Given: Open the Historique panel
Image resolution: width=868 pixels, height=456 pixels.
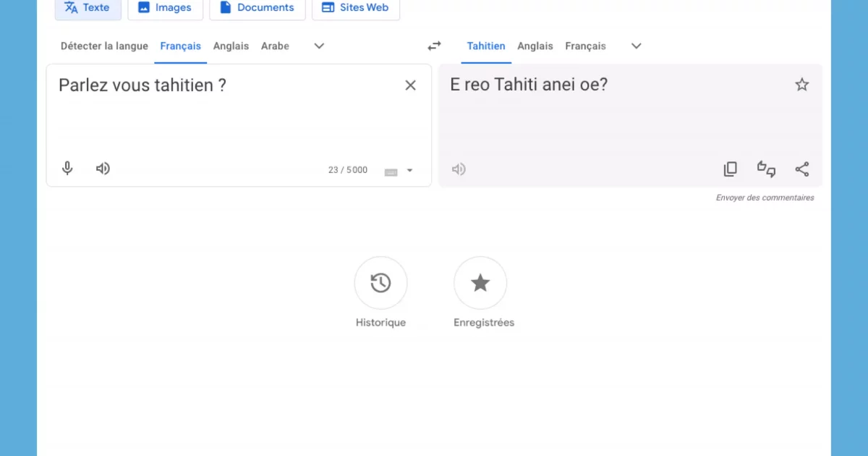Looking at the screenshot, I should pyautogui.click(x=380, y=282).
